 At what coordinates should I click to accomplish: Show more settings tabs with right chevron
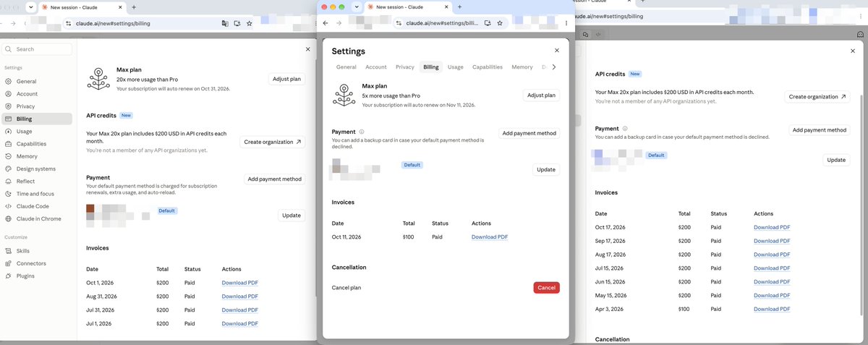click(553, 67)
